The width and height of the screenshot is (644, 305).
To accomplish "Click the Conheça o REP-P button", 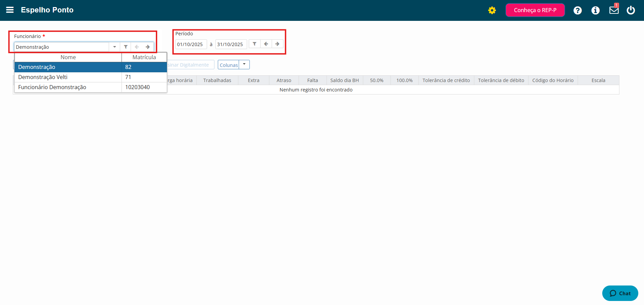I will pos(535,10).
